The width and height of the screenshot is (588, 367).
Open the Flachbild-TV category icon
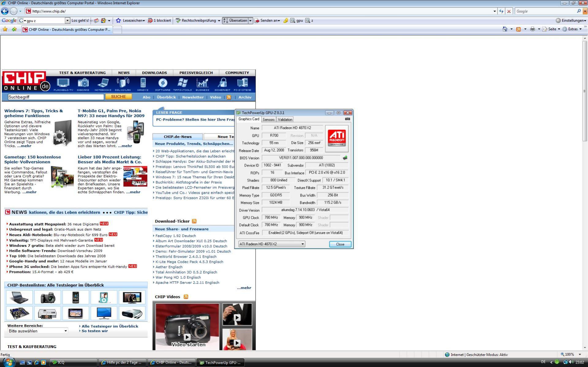pyautogui.click(x=63, y=84)
